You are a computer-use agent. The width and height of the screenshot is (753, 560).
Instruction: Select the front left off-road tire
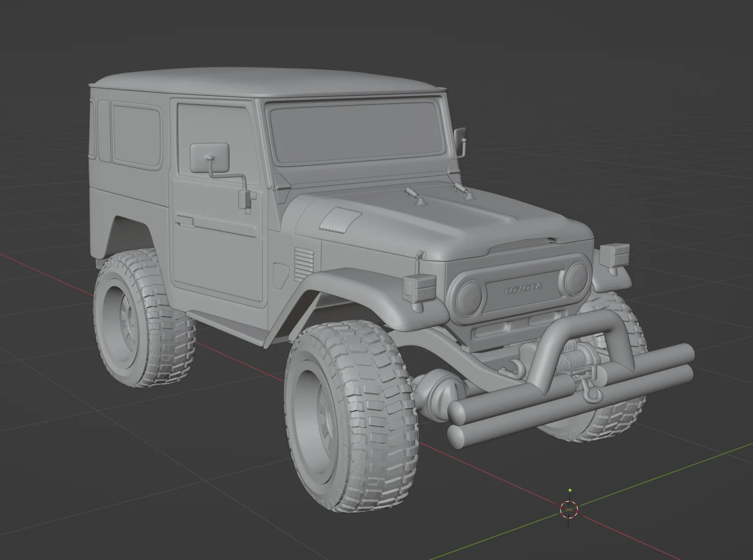point(351,416)
